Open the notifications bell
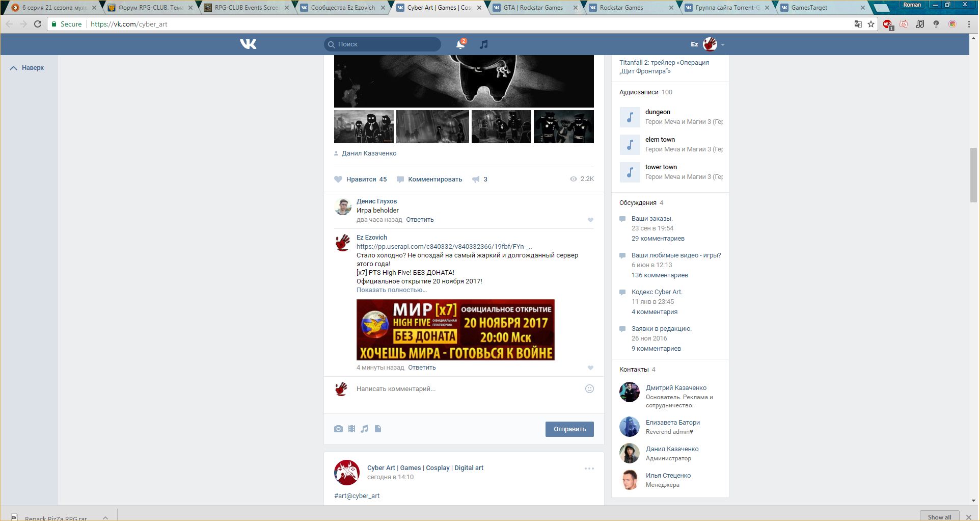The image size is (980, 521). tap(460, 44)
